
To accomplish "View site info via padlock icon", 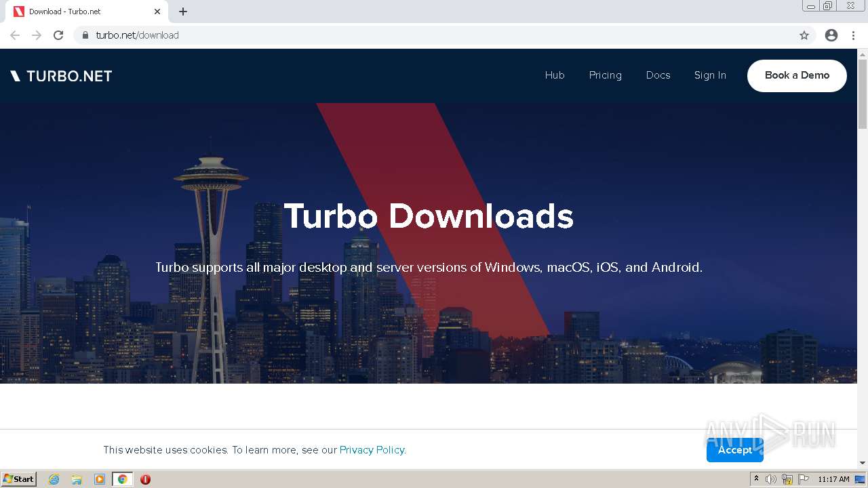I will (x=85, y=35).
